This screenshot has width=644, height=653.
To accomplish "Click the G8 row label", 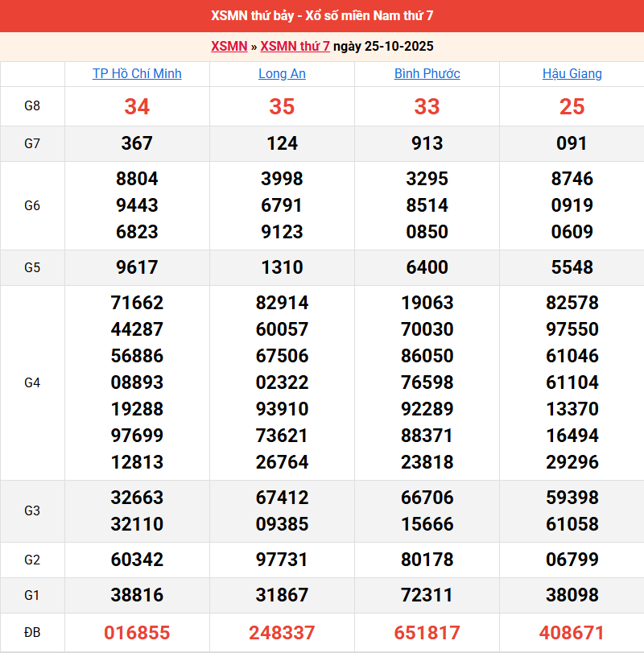I will [32, 106].
